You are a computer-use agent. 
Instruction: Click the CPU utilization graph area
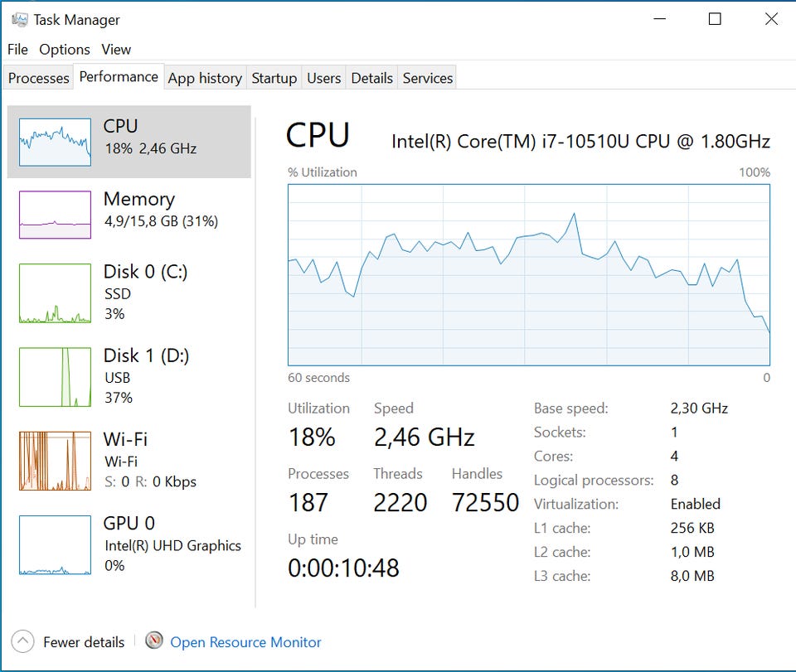point(528,274)
